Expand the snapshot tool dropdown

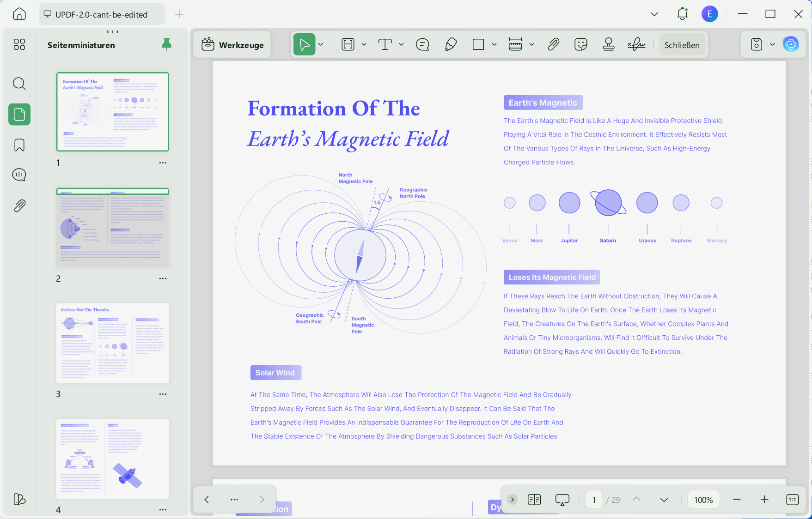[772, 44]
